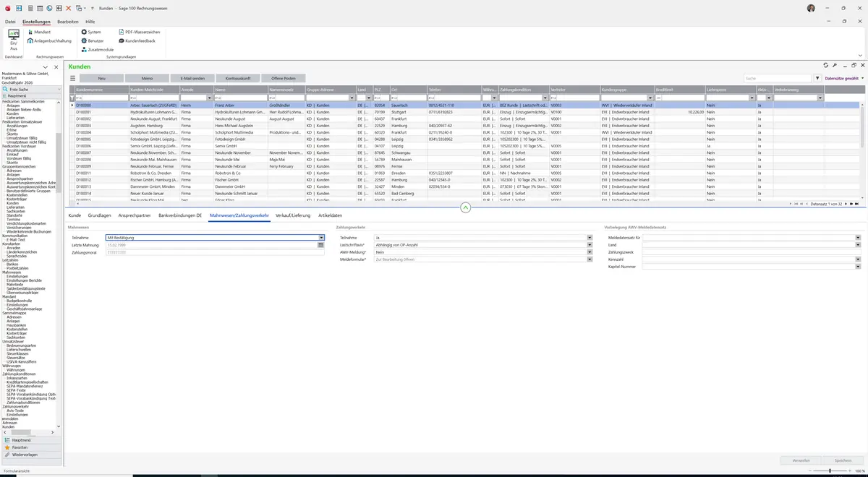Screen dimensions: 868x477
Task: Switch to Ansprechpartner tab
Action: pyautogui.click(x=135, y=215)
